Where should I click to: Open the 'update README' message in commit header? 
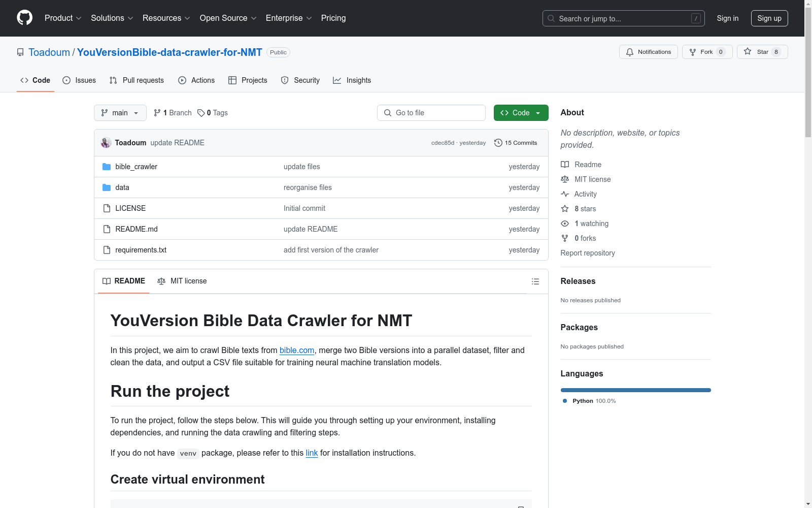coord(178,143)
